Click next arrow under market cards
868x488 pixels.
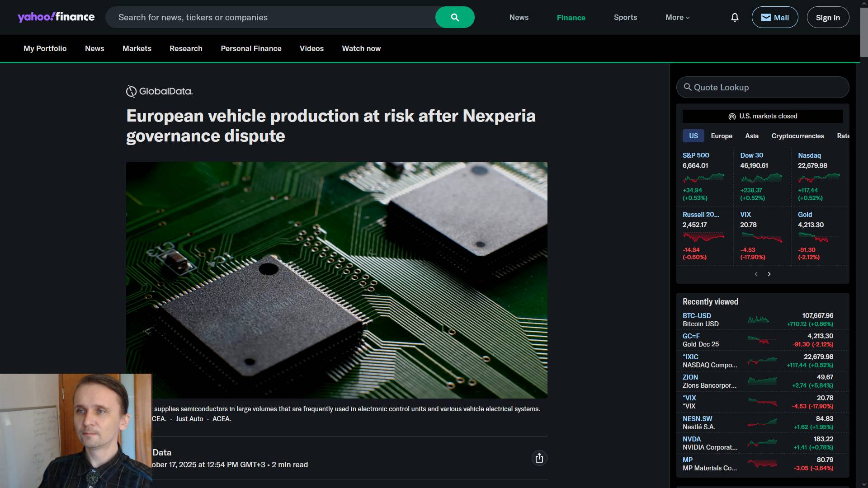point(769,274)
